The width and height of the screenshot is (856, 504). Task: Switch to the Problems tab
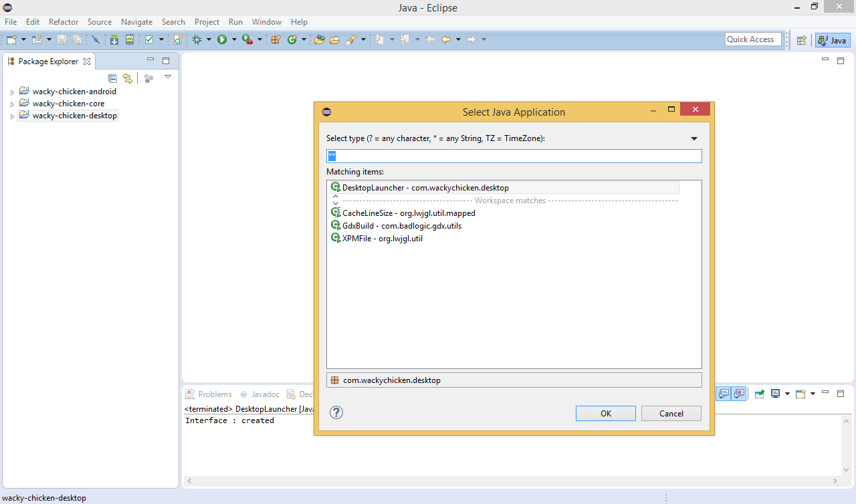click(x=209, y=394)
